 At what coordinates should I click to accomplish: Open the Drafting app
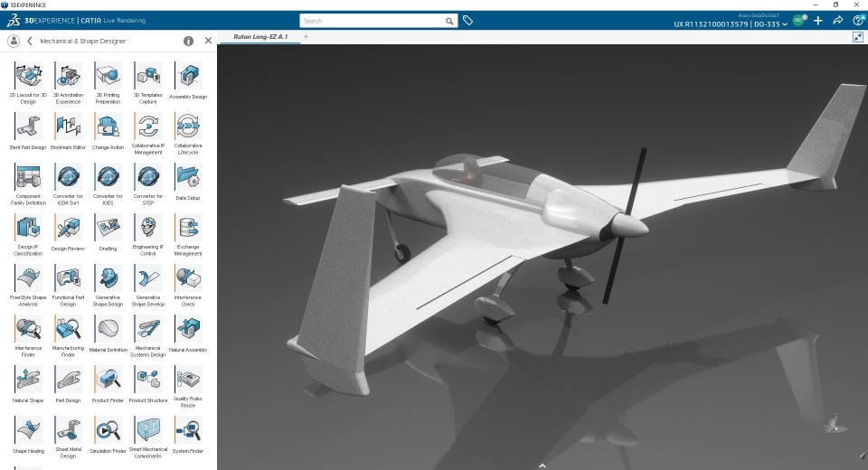pyautogui.click(x=108, y=228)
